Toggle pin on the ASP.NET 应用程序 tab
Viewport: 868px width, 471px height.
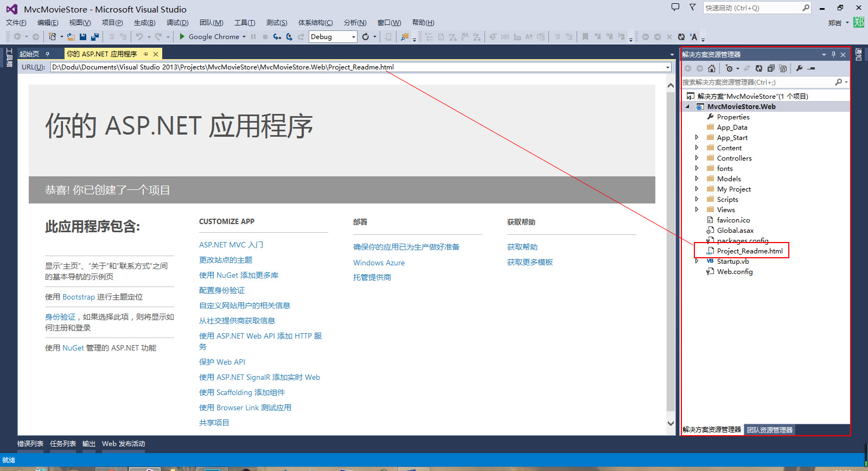tap(145, 54)
